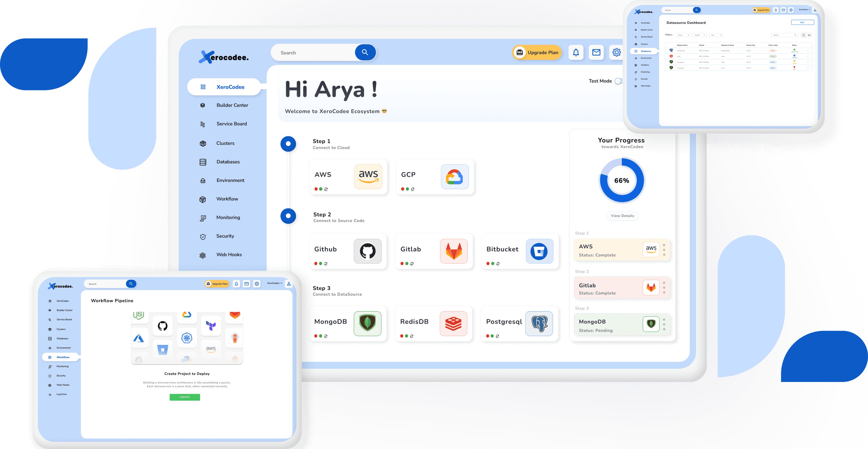This screenshot has height=449, width=868.
Task: Select the Gitlab fox logo under Step 2
Action: [453, 251]
